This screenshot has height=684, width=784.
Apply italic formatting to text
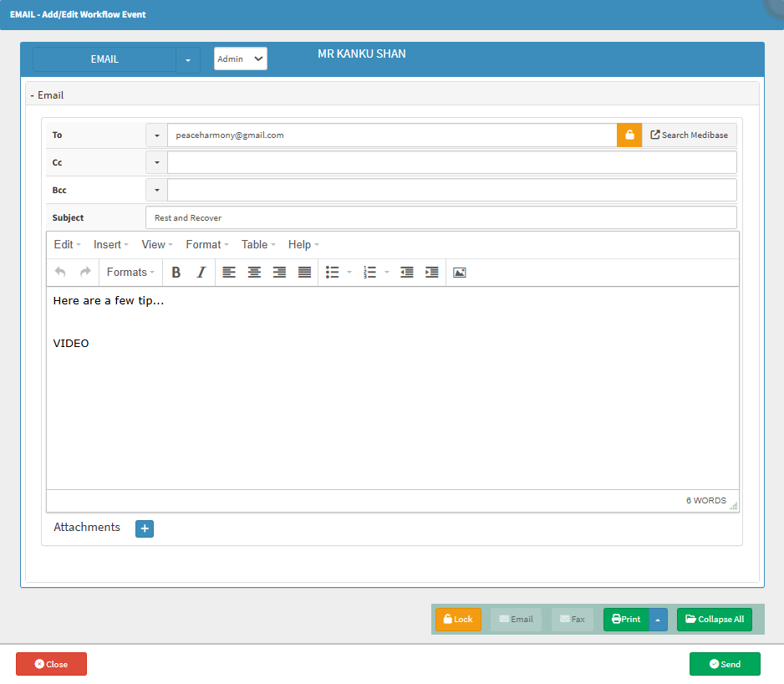point(201,273)
